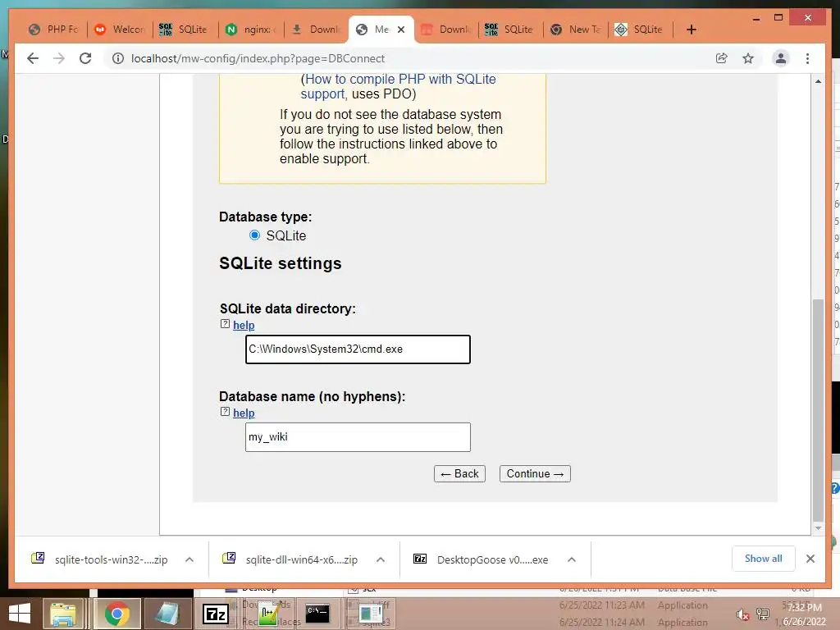Image resolution: width=840 pixels, height=630 pixels.
Task: Focus the Database name field
Action: tap(358, 437)
